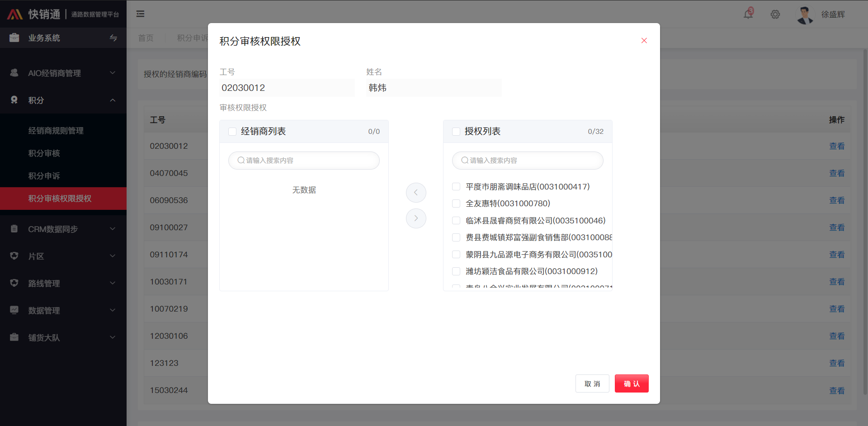Focus the 经销商列表 search input
This screenshot has width=868, height=426.
point(304,161)
